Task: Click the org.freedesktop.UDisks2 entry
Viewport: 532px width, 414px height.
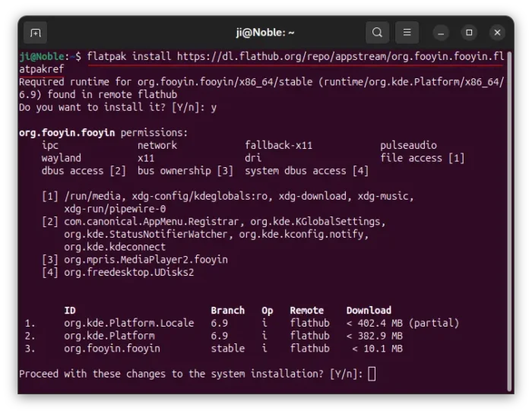Action: click(129, 272)
